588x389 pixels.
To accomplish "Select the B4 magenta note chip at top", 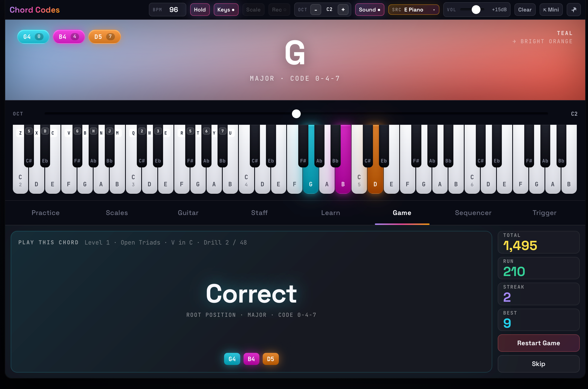I will [69, 37].
